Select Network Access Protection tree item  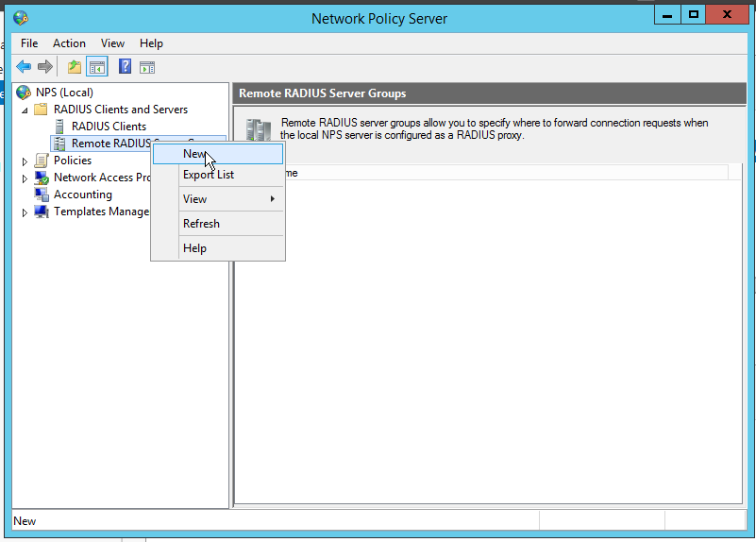[102, 178]
